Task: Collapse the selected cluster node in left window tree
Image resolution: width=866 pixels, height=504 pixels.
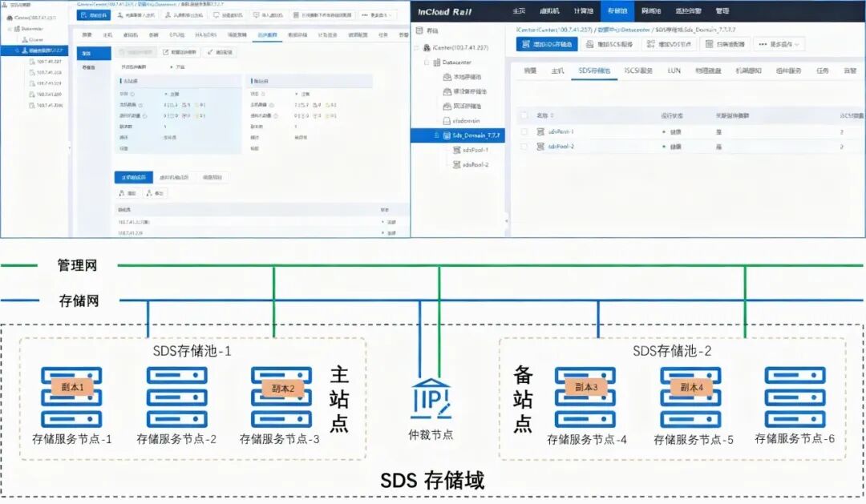Action: pos(17,50)
